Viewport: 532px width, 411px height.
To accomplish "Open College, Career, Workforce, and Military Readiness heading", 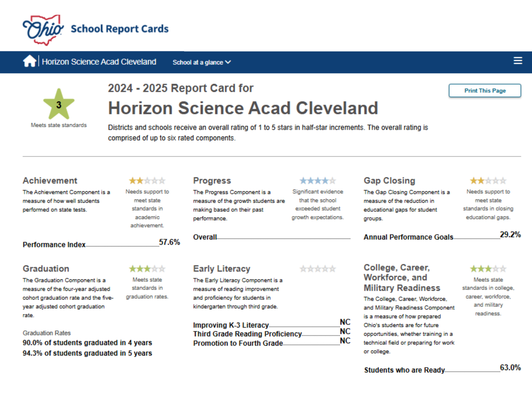I will coord(402,278).
